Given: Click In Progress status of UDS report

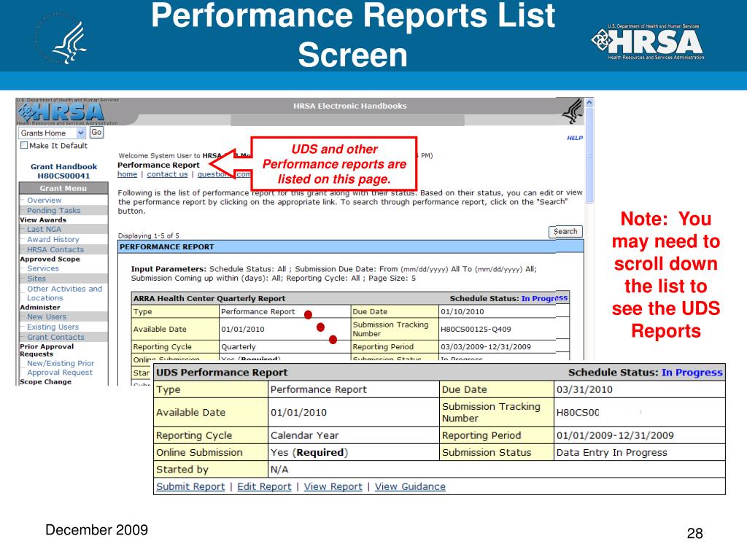Looking at the screenshot, I should click(x=692, y=373).
